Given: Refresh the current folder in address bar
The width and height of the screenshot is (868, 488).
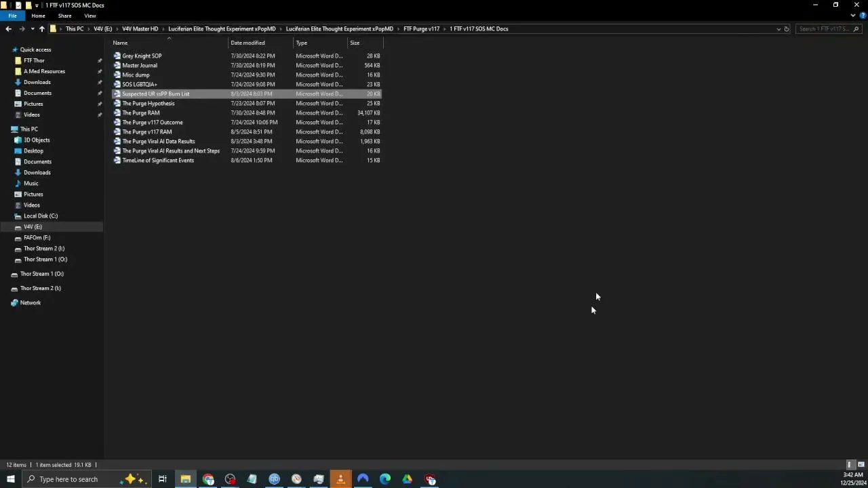Looking at the screenshot, I should click(x=787, y=29).
